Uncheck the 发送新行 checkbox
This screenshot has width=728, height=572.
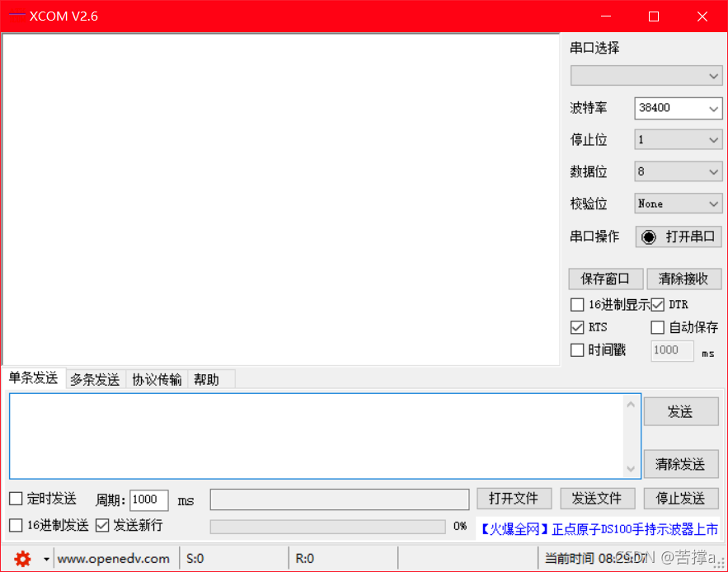click(102, 526)
